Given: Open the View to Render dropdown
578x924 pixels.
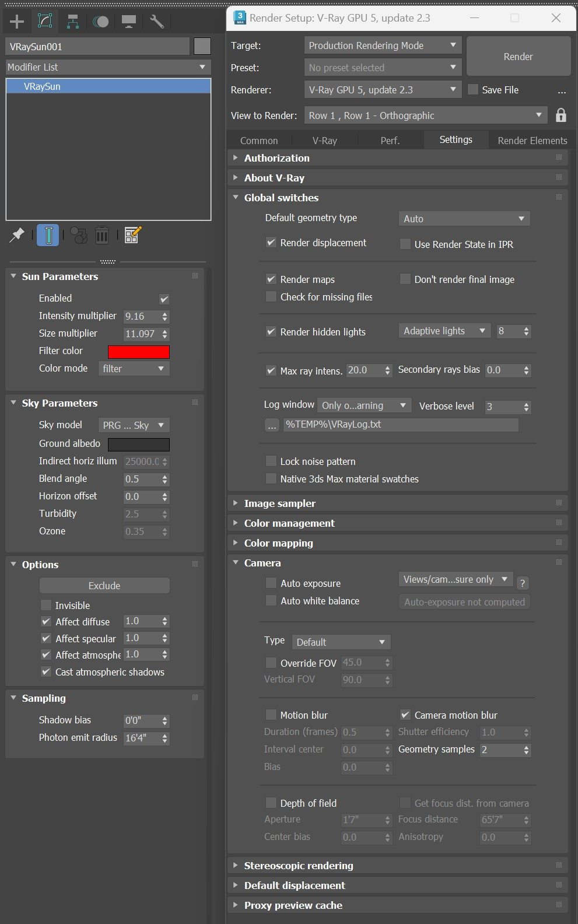Looking at the screenshot, I should pyautogui.click(x=426, y=116).
